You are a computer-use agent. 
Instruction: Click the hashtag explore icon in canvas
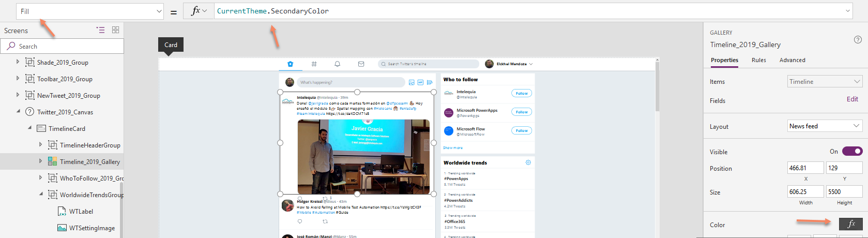pyautogui.click(x=314, y=64)
